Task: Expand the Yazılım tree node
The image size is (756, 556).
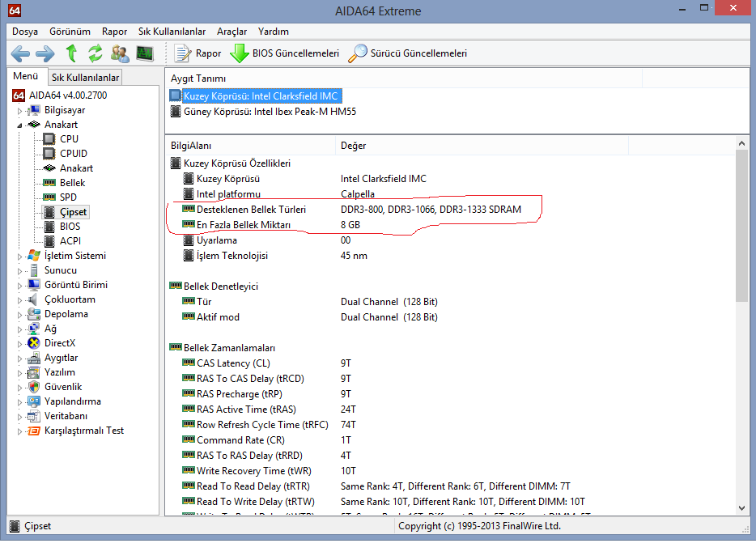Action: (19, 373)
